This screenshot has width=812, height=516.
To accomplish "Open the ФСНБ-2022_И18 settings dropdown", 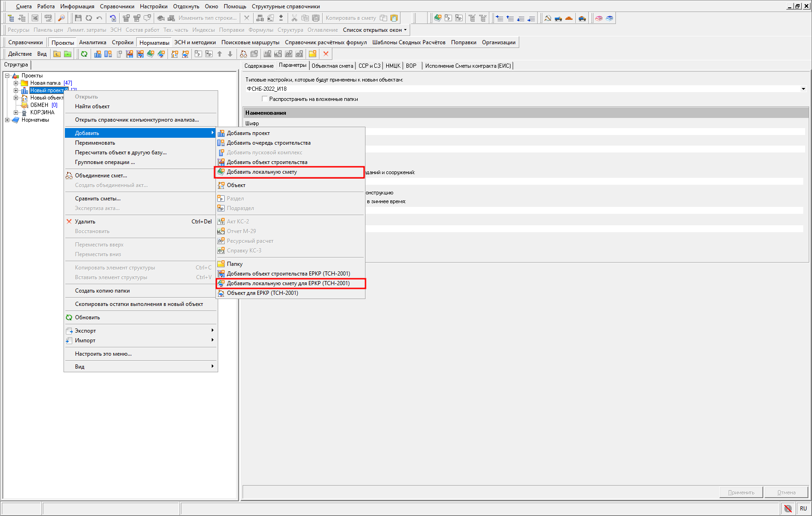I will point(803,89).
